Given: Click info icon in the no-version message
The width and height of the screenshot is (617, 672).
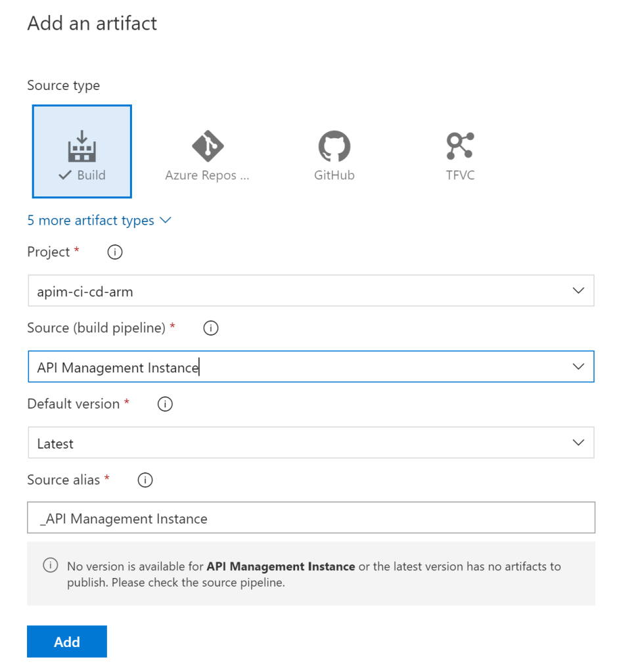Looking at the screenshot, I should click(x=50, y=566).
